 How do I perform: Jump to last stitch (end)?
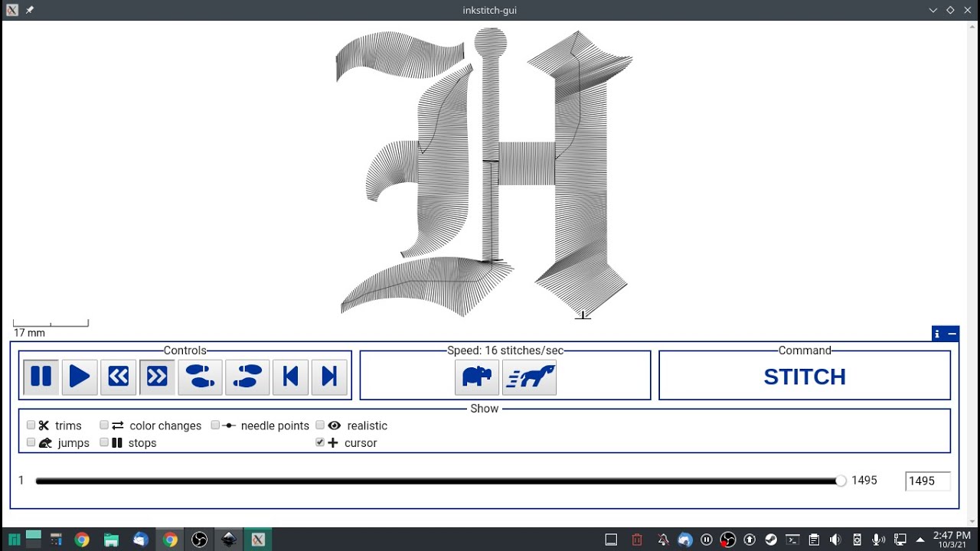[x=330, y=377]
